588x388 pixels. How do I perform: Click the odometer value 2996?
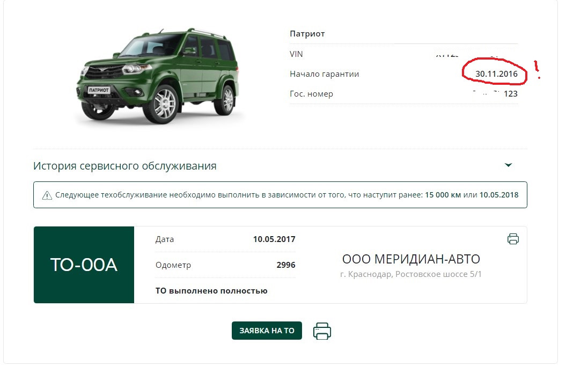click(286, 265)
